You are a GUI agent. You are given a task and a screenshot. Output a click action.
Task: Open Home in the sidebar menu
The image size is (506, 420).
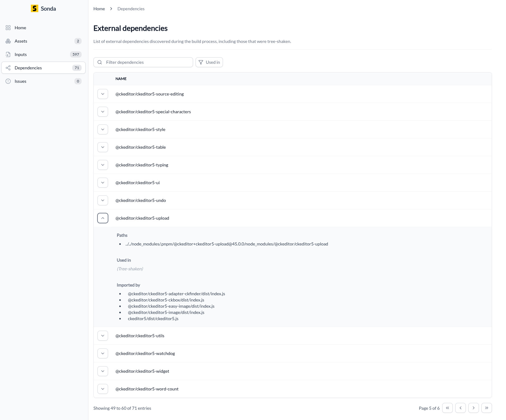point(43,28)
